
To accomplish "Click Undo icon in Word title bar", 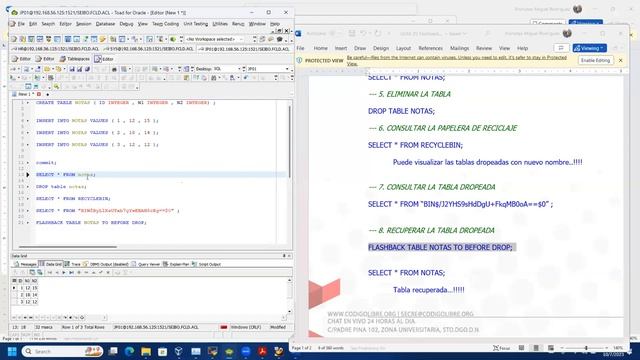I will pos(363,33).
